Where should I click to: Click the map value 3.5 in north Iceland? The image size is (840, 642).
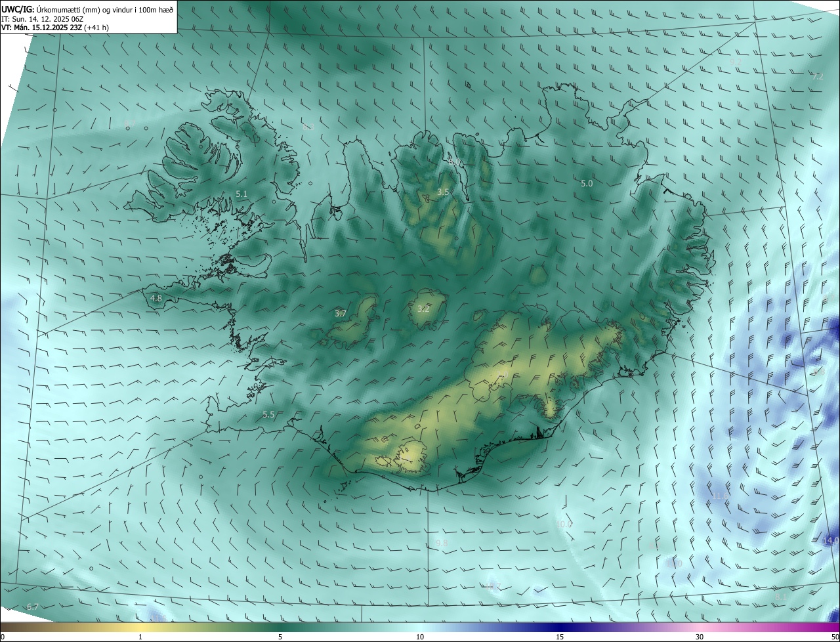(443, 192)
